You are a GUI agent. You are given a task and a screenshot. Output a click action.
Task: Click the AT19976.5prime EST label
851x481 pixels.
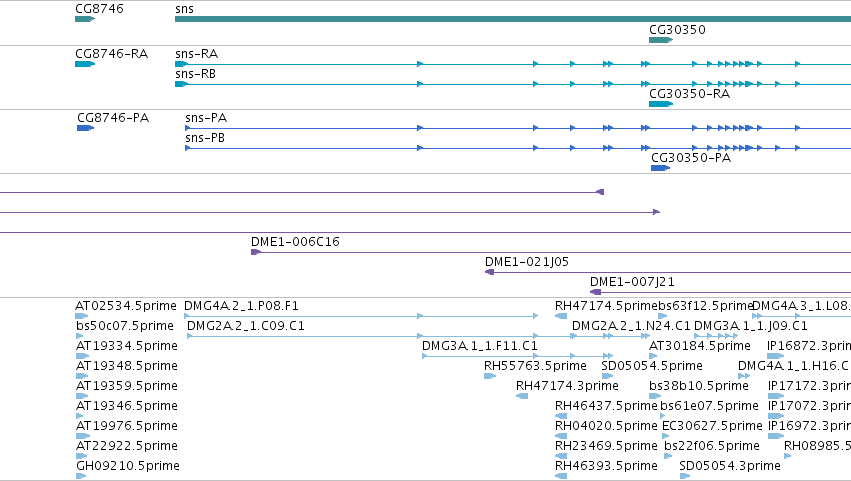coord(126,426)
